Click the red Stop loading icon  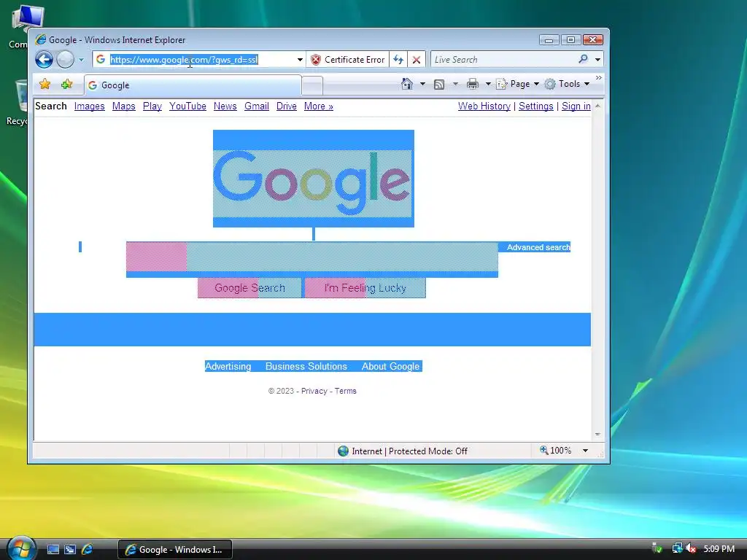[x=416, y=60]
